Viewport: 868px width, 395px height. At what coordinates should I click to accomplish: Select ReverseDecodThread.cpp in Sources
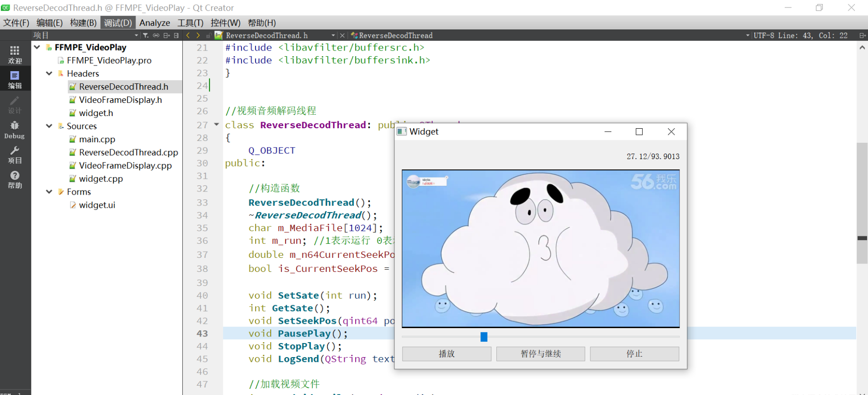click(129, 152)
